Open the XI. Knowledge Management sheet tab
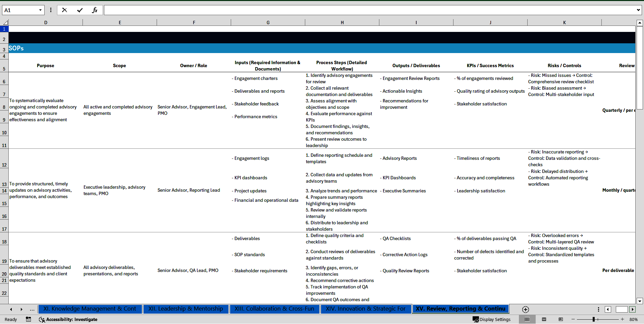This screenshot has height=324, width=644. (x=90, y=309)
